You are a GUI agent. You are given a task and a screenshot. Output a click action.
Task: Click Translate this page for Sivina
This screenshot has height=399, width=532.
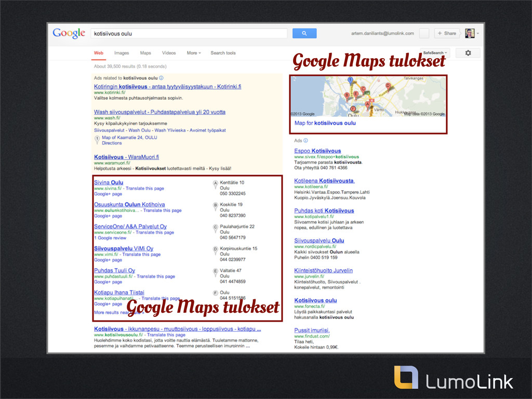click(x=145, y=189)
